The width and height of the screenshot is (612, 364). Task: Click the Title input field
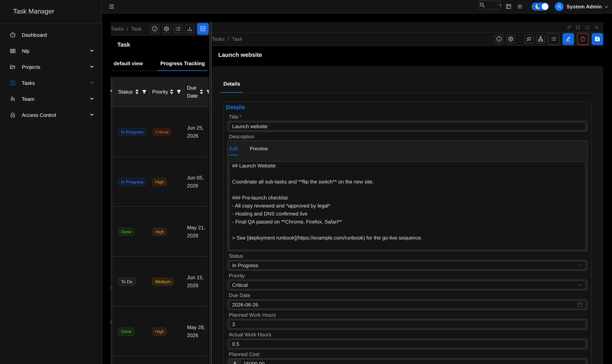click(x=407, y=127)
